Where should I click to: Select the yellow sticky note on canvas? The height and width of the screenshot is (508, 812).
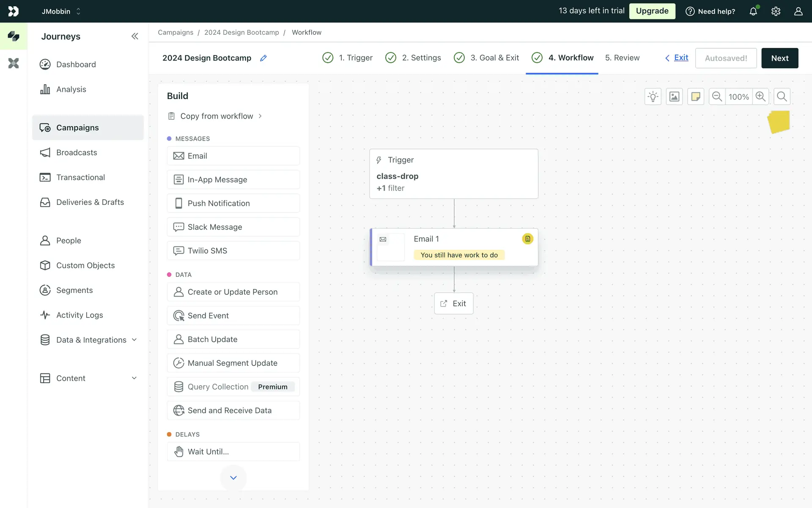[x=779, y=122]
